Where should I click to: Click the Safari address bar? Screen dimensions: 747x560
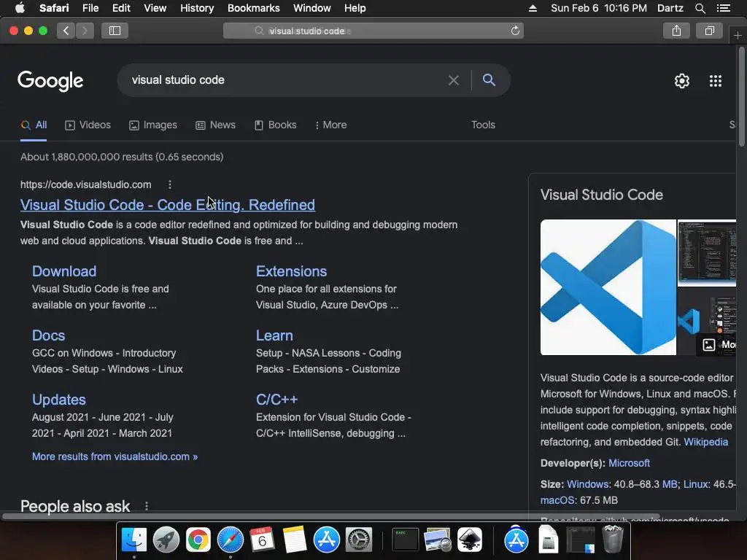(373, 31)
